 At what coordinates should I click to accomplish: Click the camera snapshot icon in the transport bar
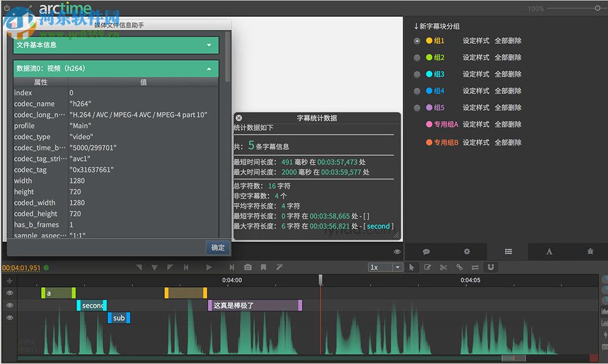248,267
